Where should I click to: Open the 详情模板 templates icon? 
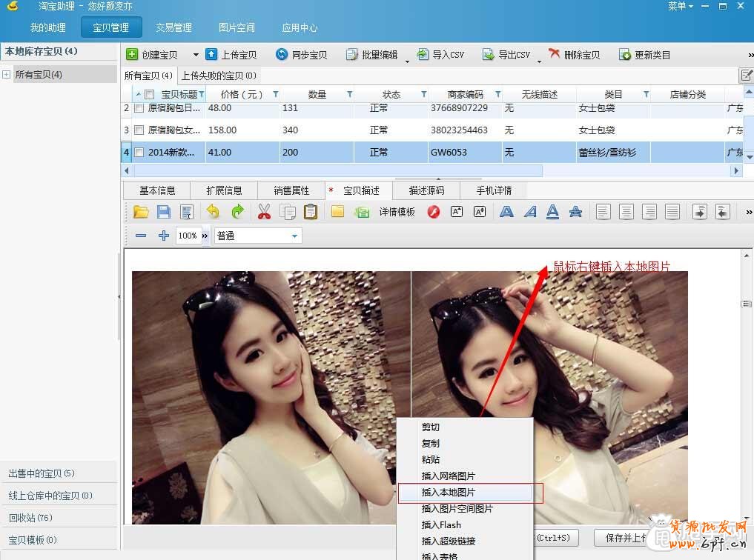(397, 211)
